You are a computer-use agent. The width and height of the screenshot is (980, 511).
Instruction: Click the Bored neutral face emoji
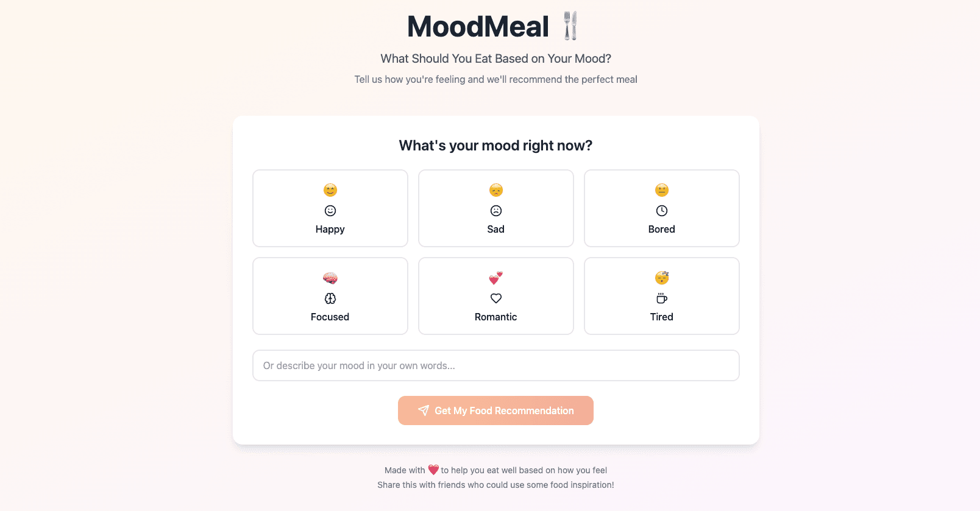pyautogui.click(x=661, y=190)
